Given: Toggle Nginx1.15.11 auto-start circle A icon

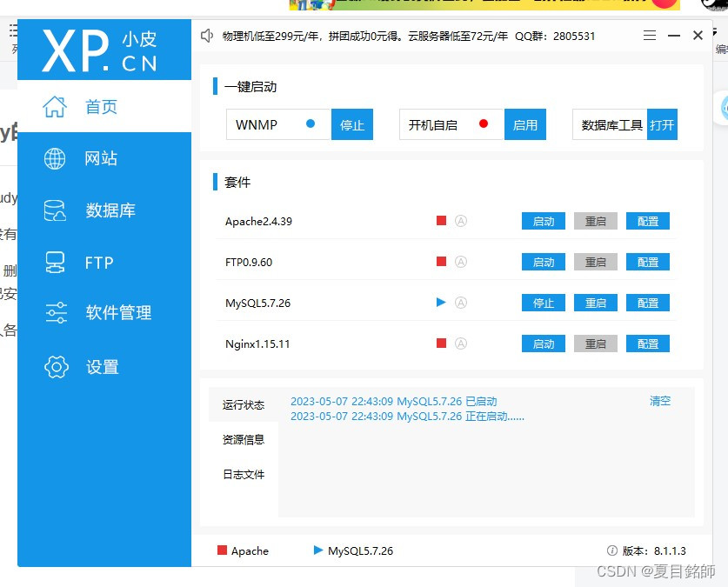Looking at the screenshot, I should tap(461, 344).
